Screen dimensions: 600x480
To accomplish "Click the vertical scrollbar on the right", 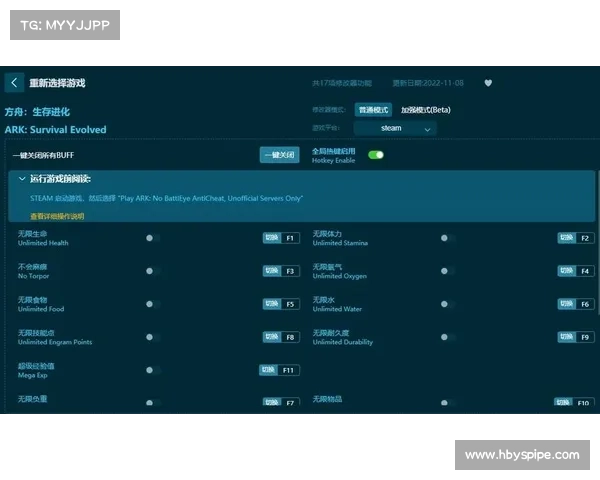I will (598, 243).
